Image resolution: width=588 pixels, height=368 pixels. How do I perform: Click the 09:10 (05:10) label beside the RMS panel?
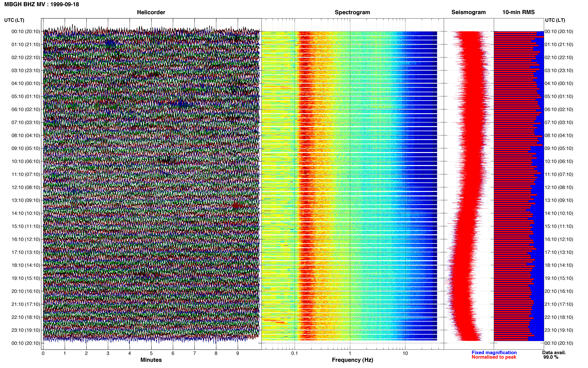559,148
